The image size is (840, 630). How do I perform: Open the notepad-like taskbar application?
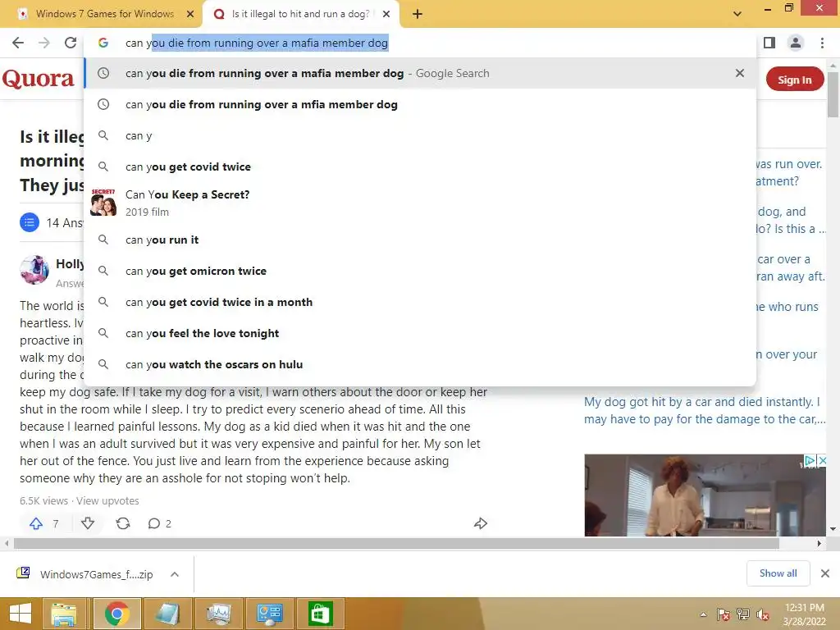167,614
